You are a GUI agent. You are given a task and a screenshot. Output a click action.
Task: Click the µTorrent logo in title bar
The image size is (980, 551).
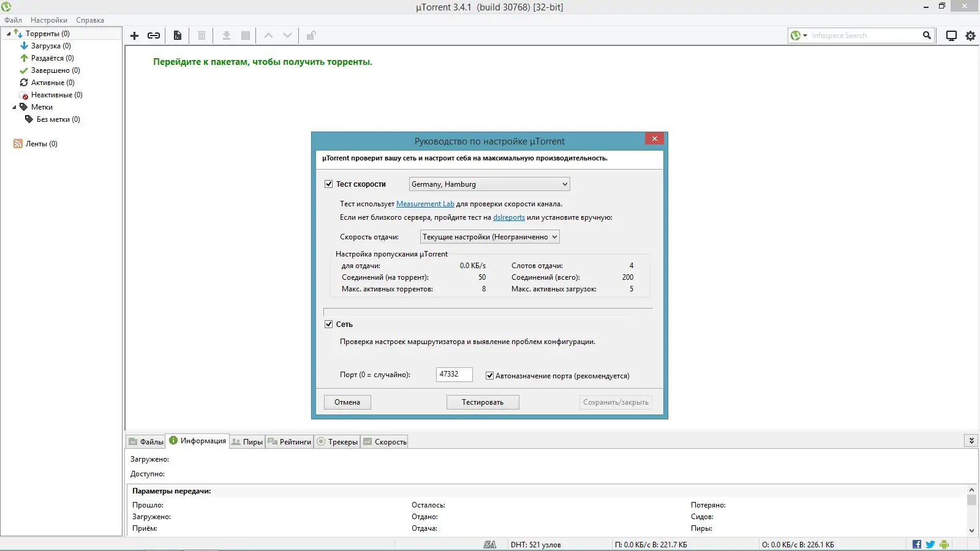[6, 7]
